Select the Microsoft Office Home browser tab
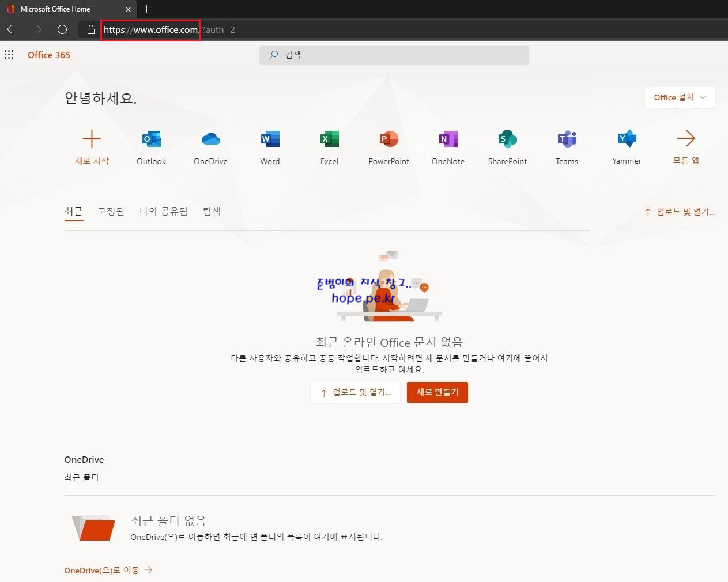 [67, 9]
